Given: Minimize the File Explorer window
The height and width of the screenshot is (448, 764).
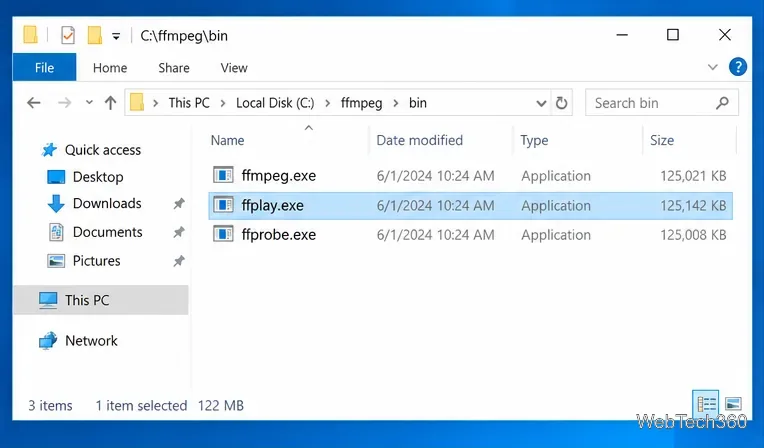Looking at the screenshot, I should (x=622, y=35).
